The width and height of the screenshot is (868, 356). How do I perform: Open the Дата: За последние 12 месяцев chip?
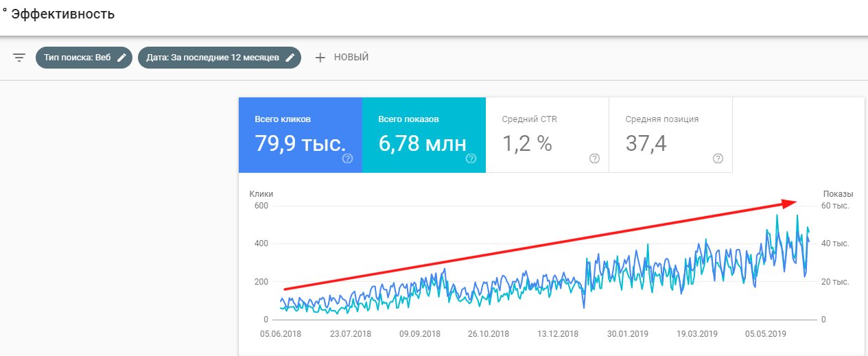tap(220, 58)
